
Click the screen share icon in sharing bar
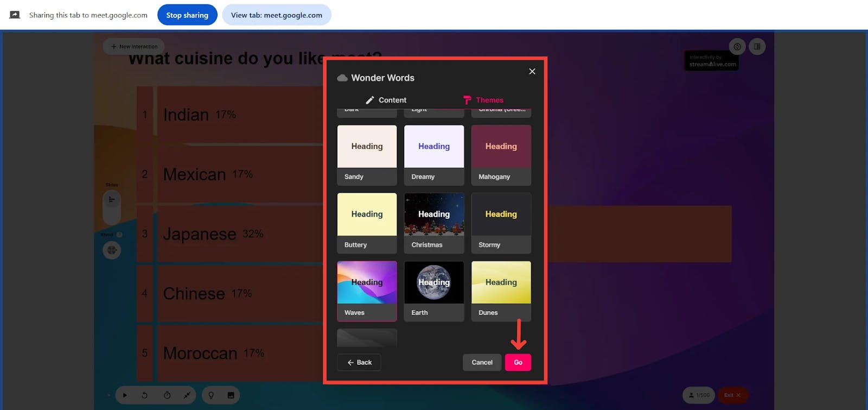click(15, 15)
